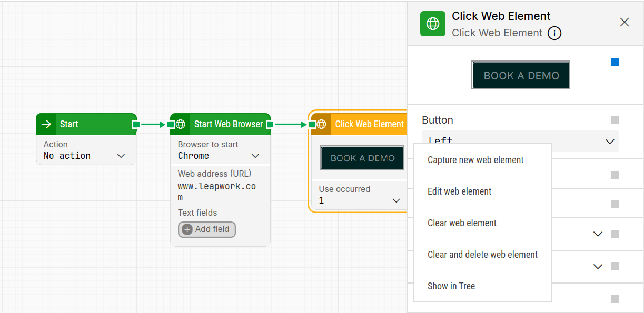Toggle the blue square beside the captured element
644x313 pixels.
point(615,62)
